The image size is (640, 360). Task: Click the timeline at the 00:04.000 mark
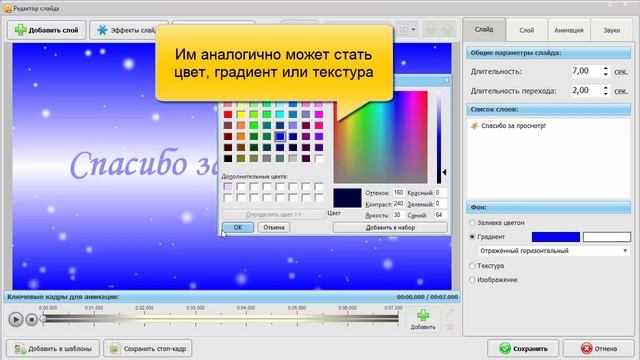tap(246, 318)
